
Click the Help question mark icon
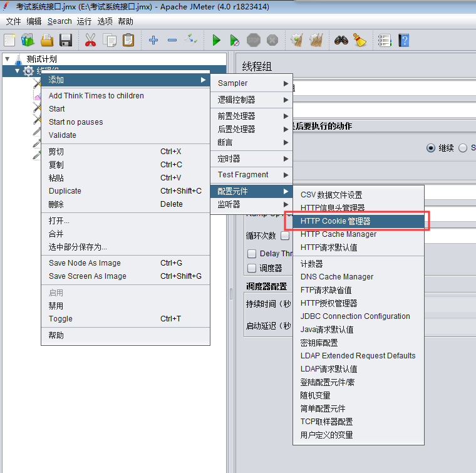(404, 40)
